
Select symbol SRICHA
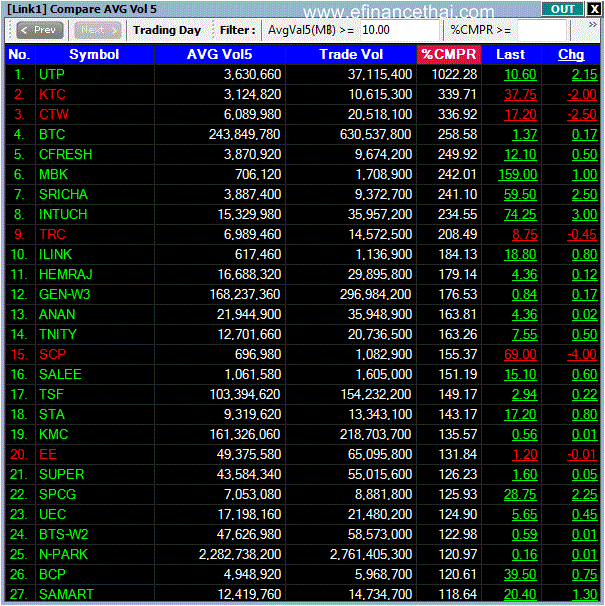point(63,194)
